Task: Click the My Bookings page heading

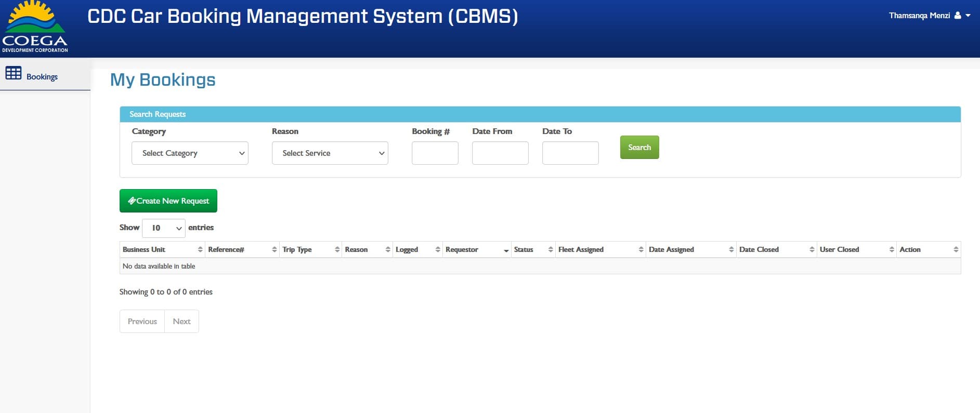Action: pos(163,80)
